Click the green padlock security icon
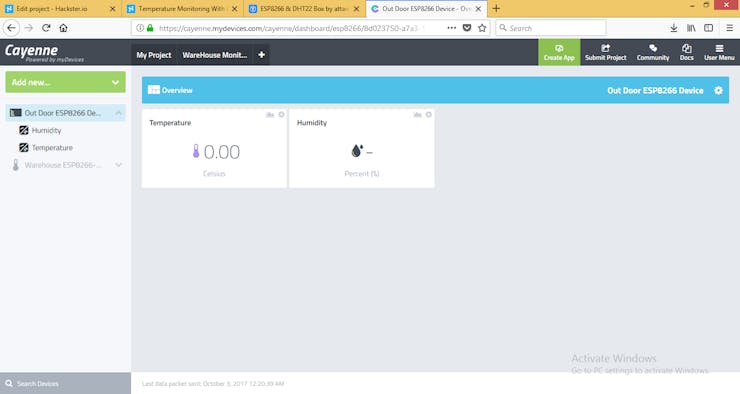Screen dimensions: 740x394 tap(150, 28)
